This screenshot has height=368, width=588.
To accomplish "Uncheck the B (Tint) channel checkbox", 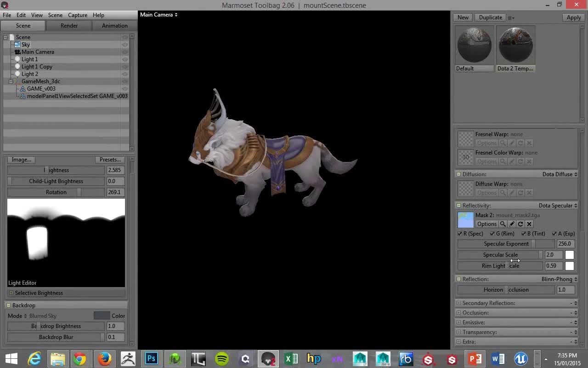I will (524, 234).
